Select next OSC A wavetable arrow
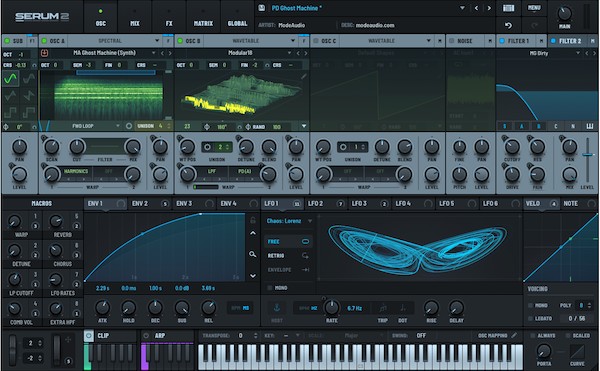 point(170,53)
